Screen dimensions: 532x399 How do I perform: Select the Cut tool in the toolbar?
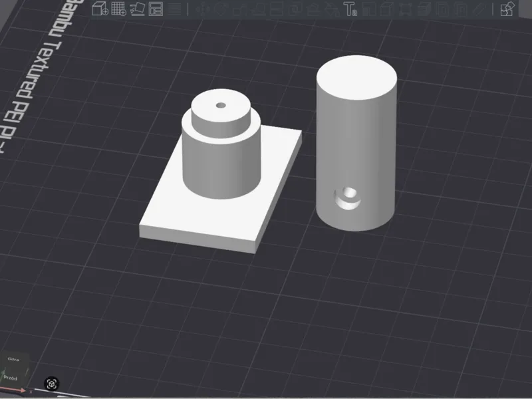277,9
